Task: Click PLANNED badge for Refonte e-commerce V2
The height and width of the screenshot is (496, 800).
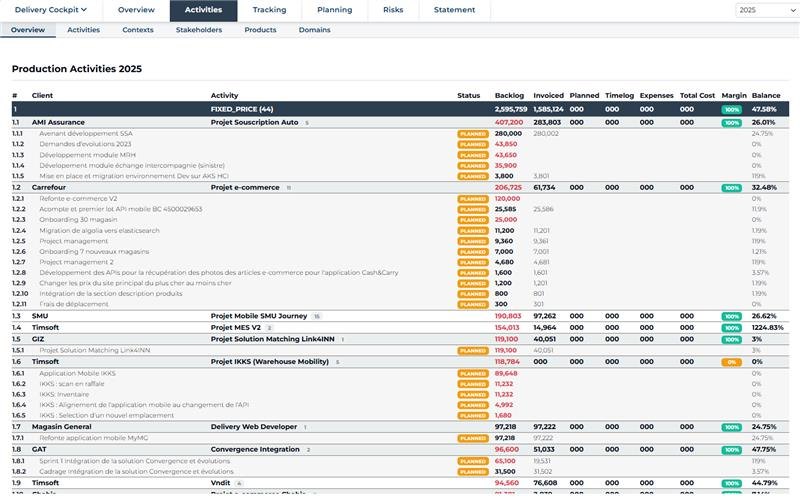Action: (472, 199)
